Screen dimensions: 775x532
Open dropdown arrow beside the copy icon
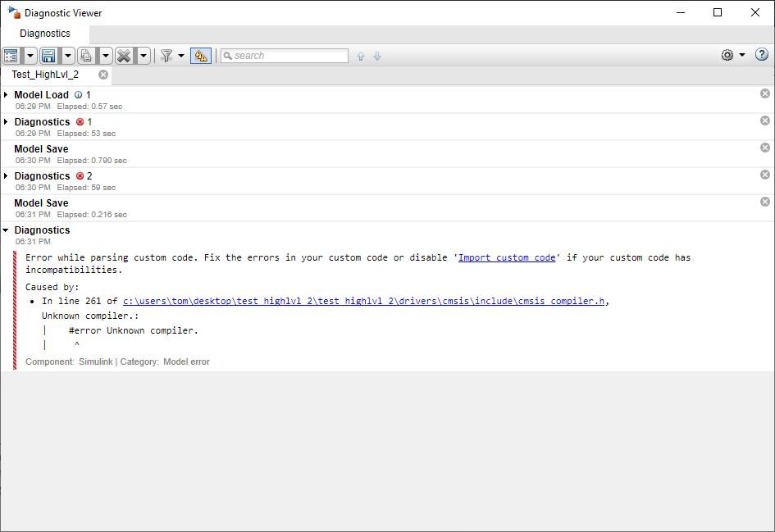tap(105, 56)
